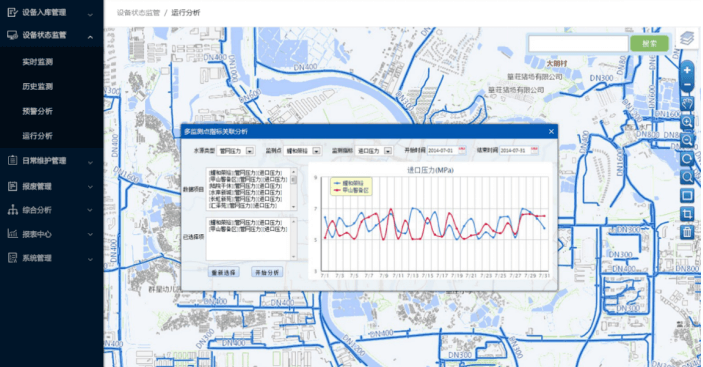Select the magnifier zoom-in tool
Viewport: 703px width, 367px height.
(687, 122)
